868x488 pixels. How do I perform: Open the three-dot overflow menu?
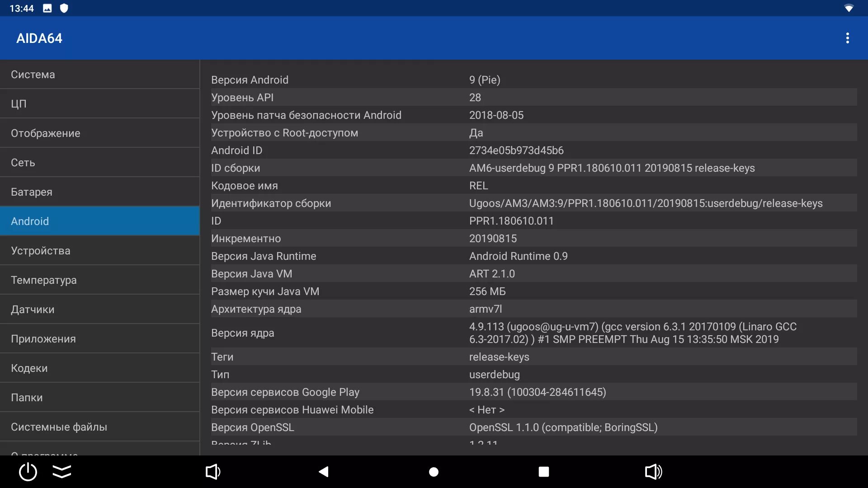point(847,38)
